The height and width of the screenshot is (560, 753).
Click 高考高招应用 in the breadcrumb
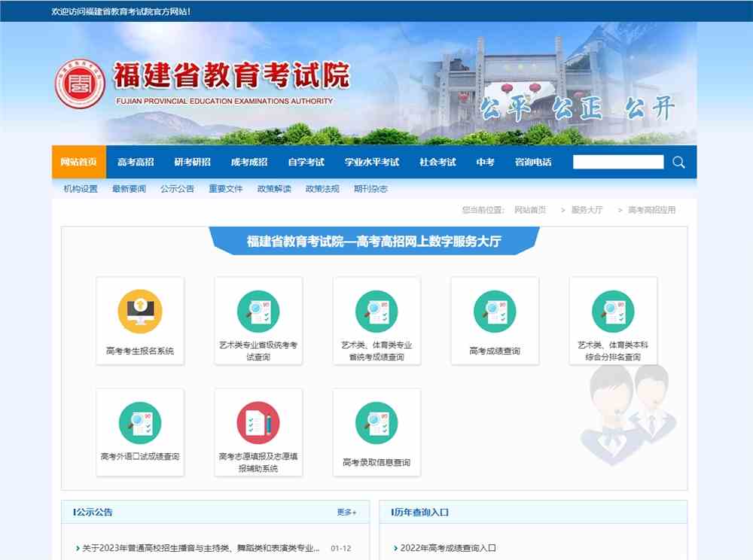pos(651,210)
